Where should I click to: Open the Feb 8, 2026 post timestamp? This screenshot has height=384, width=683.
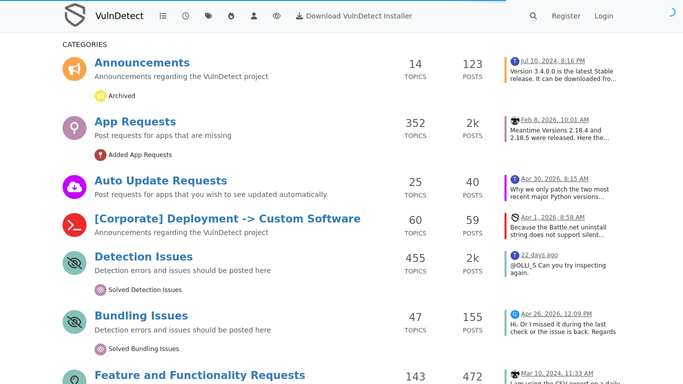[555, 120]
